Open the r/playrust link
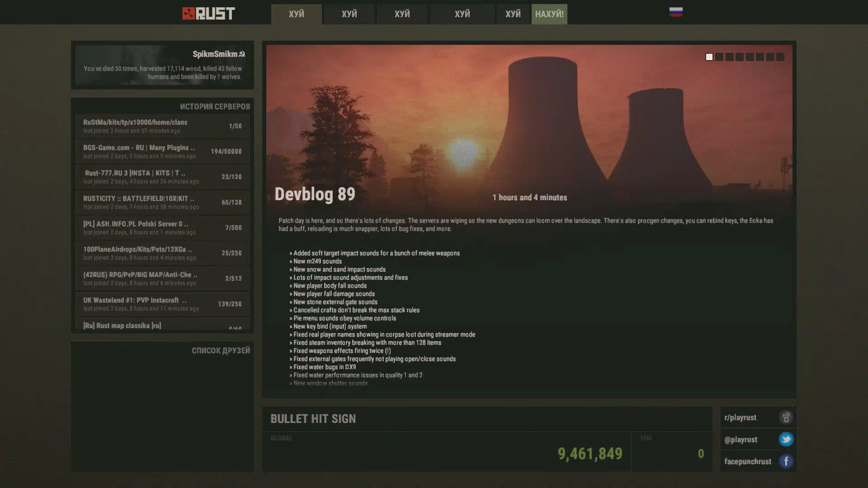This screenshot has height=488, width=868. (758, 418)
